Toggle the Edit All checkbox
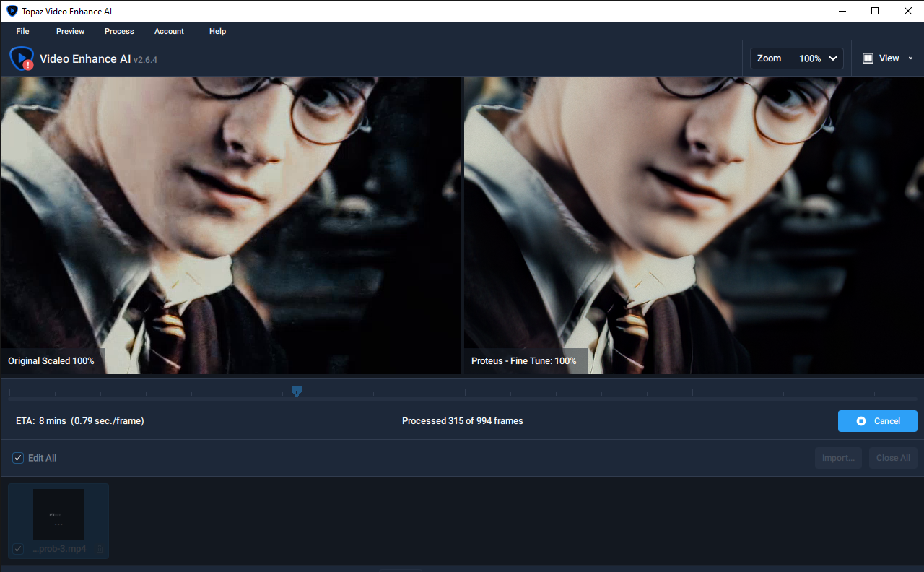 (18, 458)
